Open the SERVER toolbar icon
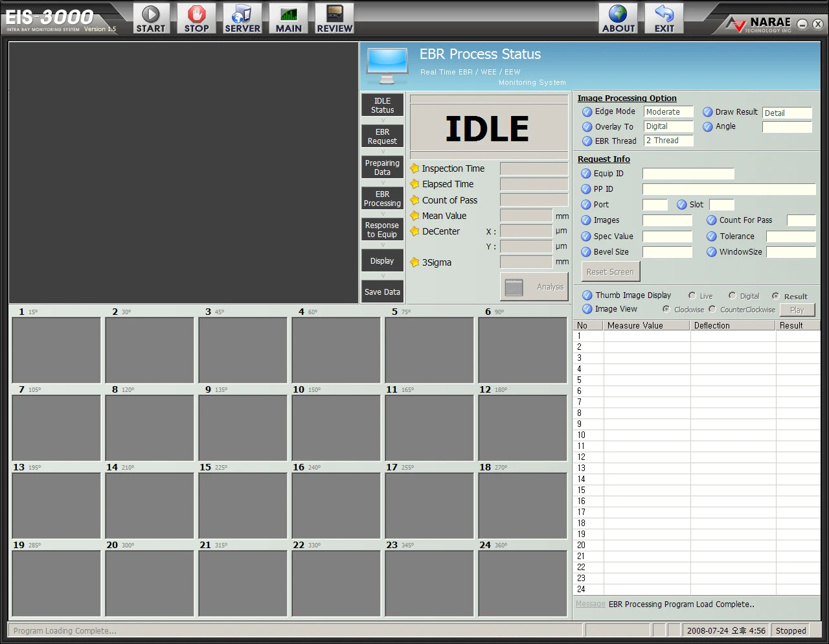The width and height of the screenshot is (829, 644). (x=242, y=18)
